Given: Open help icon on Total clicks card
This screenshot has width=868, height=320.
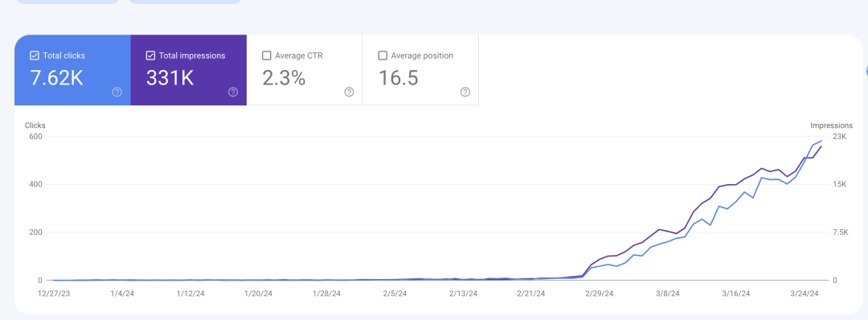Looking at the screenshot, I should click(117, 92).
